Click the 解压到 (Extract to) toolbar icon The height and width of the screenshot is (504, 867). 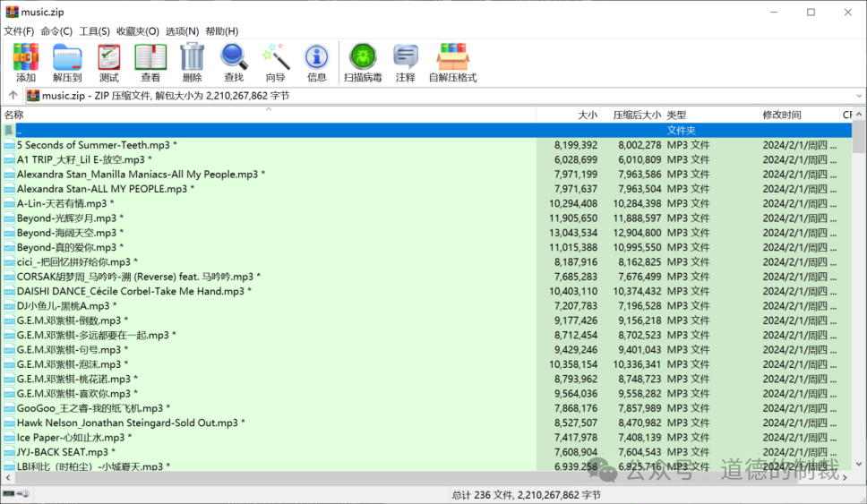67,57
